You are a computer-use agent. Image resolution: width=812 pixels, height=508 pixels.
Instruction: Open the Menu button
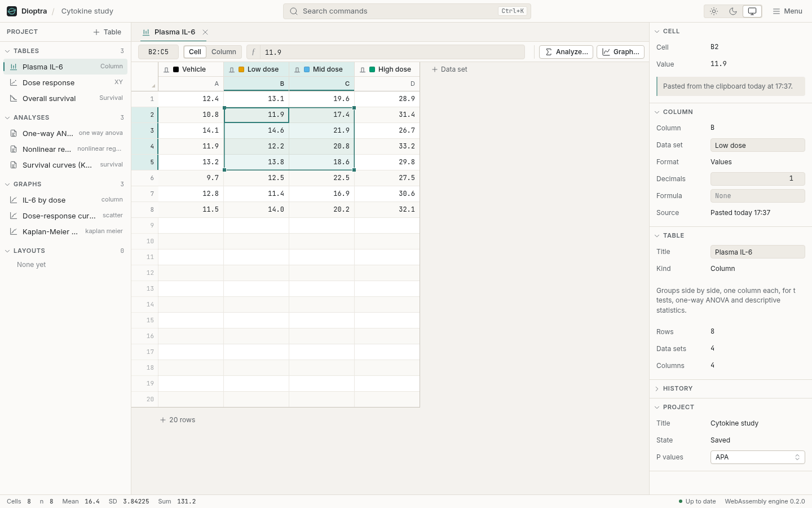tap(787, 11)
